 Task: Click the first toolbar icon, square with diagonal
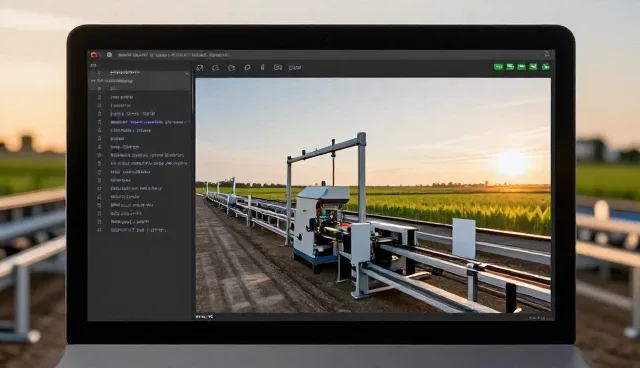[200, 68]
